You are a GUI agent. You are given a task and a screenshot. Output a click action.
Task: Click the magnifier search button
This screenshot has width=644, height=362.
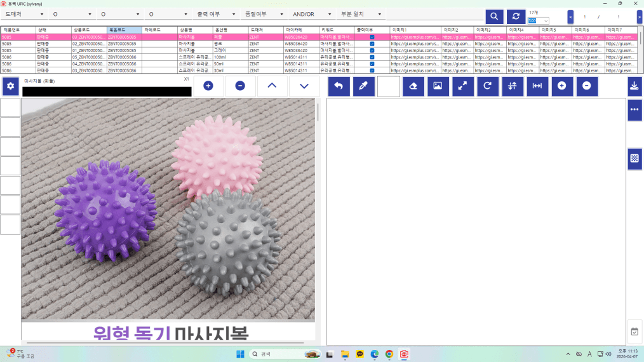click(x=494, y=17)
